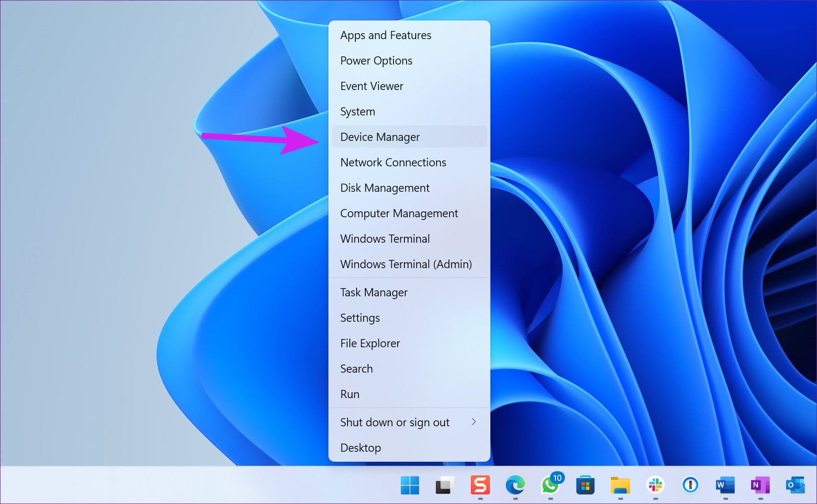The image size is (817, 504).
Task: Select Task Manager
Action: coord(373,292)
